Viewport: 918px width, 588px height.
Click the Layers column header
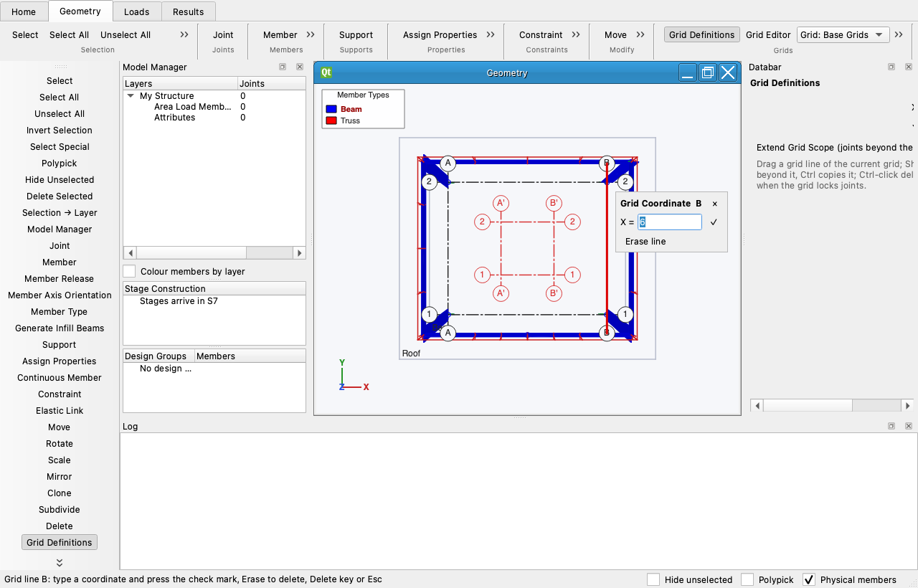tap(180, 84)
